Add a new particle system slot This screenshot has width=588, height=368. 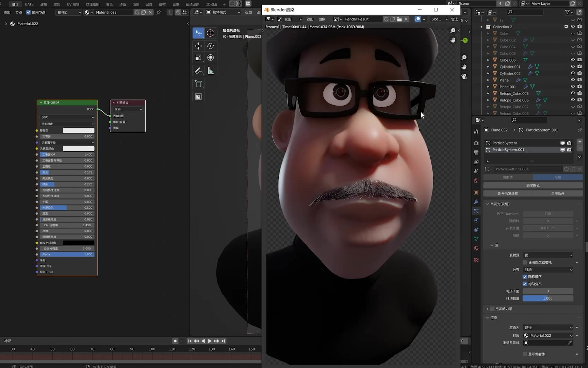(580, 142)
